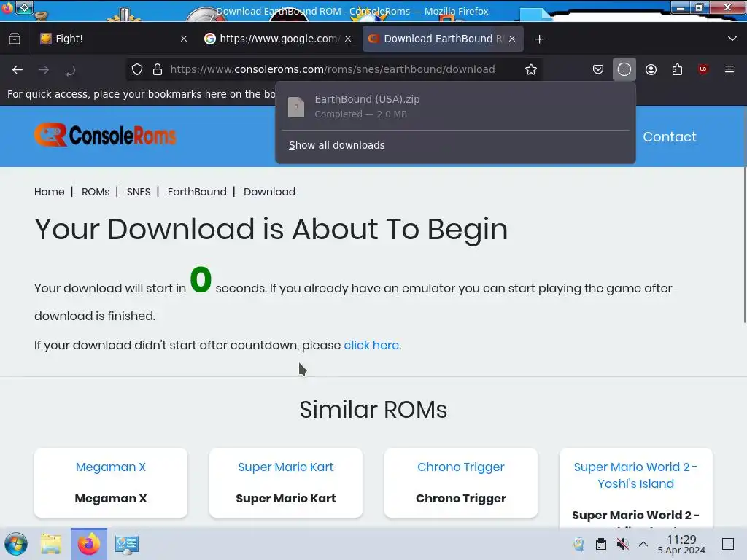Image resolution: width=747 pixels, height=560 pixels.
Task: Click the padlock site info icon
Action: [x=158, y=69]
